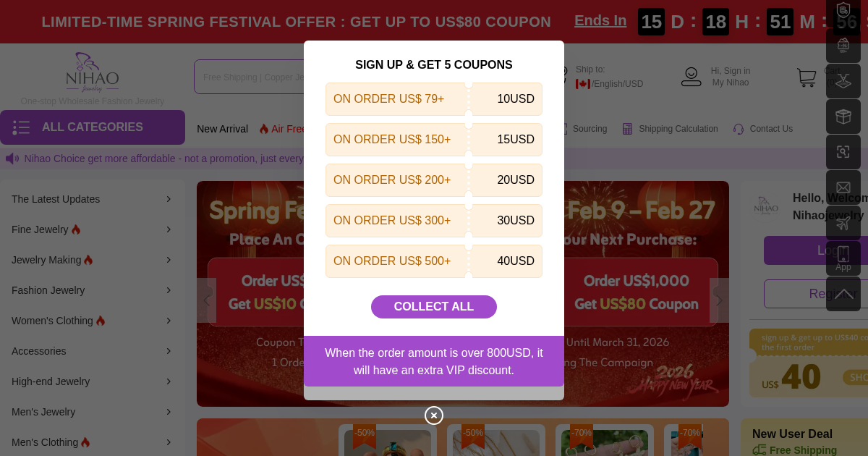
Task: Click the App phone icon in sidebar
Action: (843, 258)
